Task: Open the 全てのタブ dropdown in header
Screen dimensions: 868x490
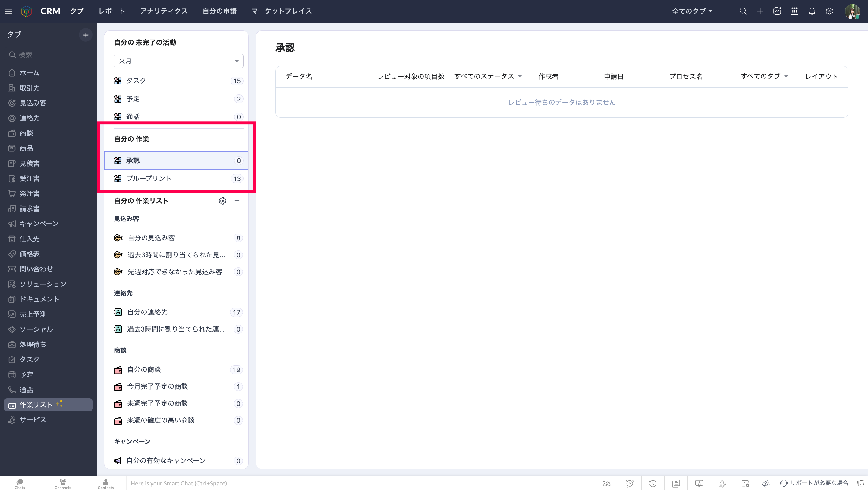Action: tap(692, 11)
